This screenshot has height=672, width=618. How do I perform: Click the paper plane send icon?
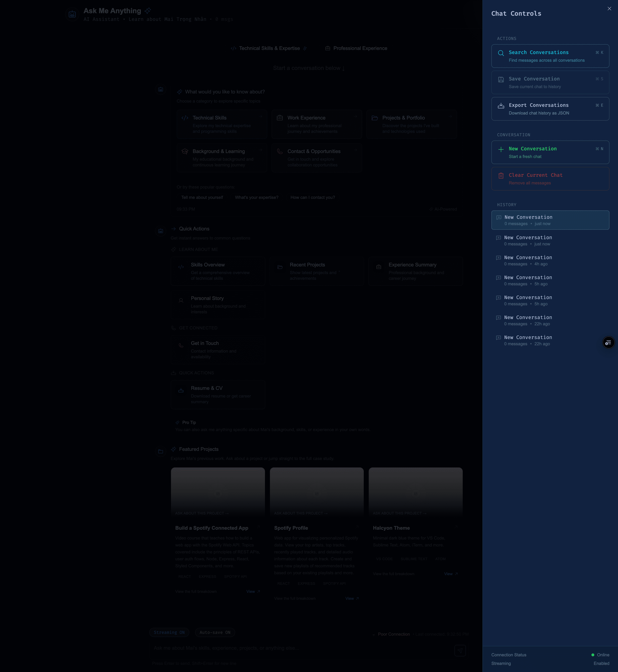(460, 651)
